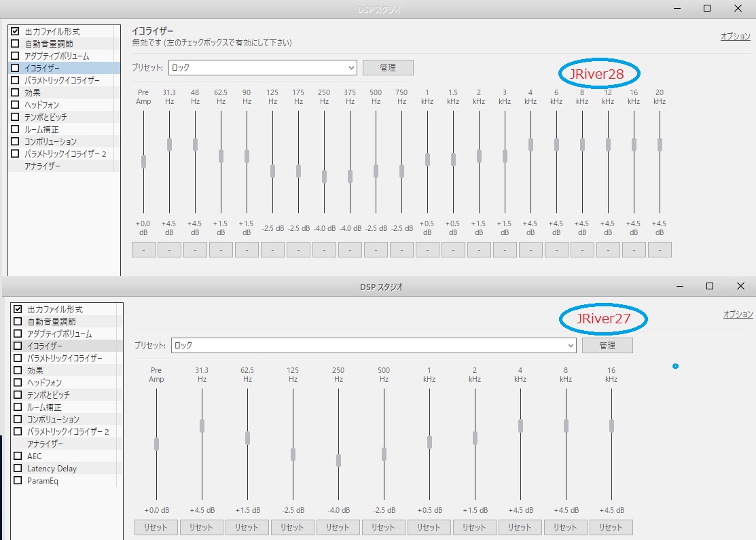Image resolution: width=756 pixels, height=540 pixels.
Task: Click the 48 Hz band slider handle
Action: point(195,144)
